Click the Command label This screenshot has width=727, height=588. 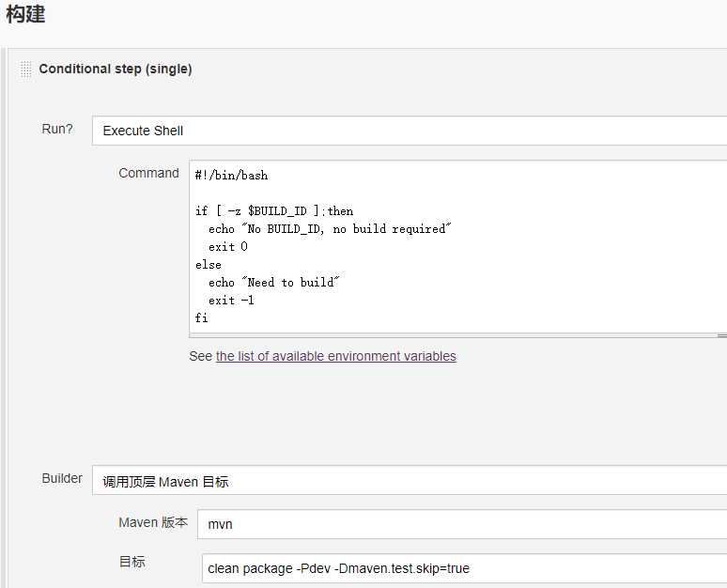coord(148,173)
